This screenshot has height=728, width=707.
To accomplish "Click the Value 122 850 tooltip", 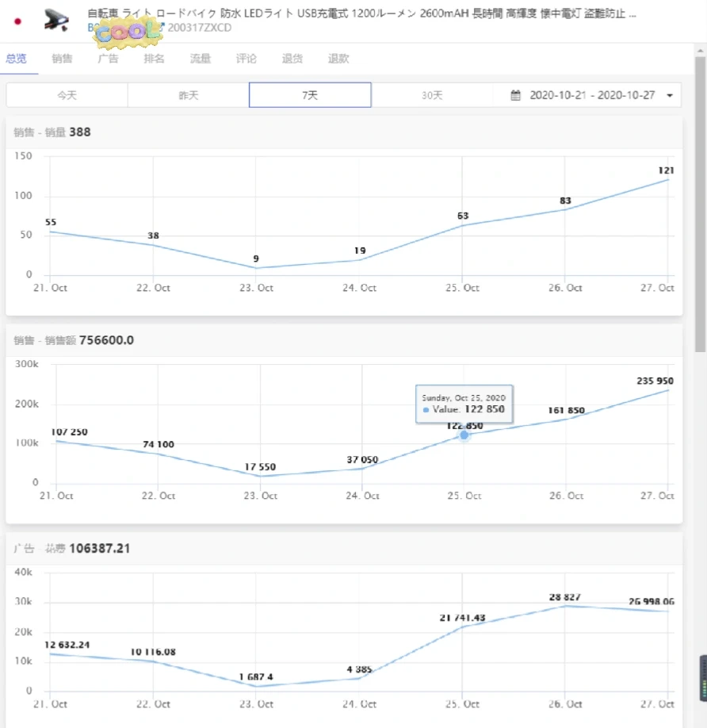I will (464, 404).
